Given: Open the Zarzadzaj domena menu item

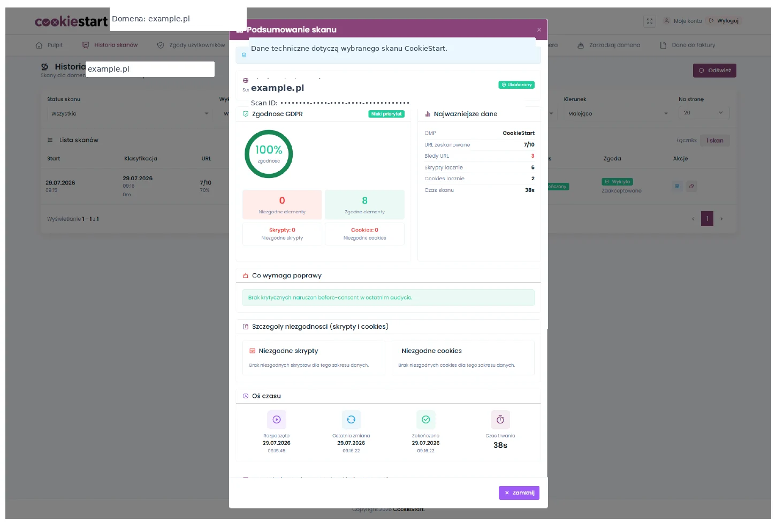Looking at the screenshot, I should [609, 45].
